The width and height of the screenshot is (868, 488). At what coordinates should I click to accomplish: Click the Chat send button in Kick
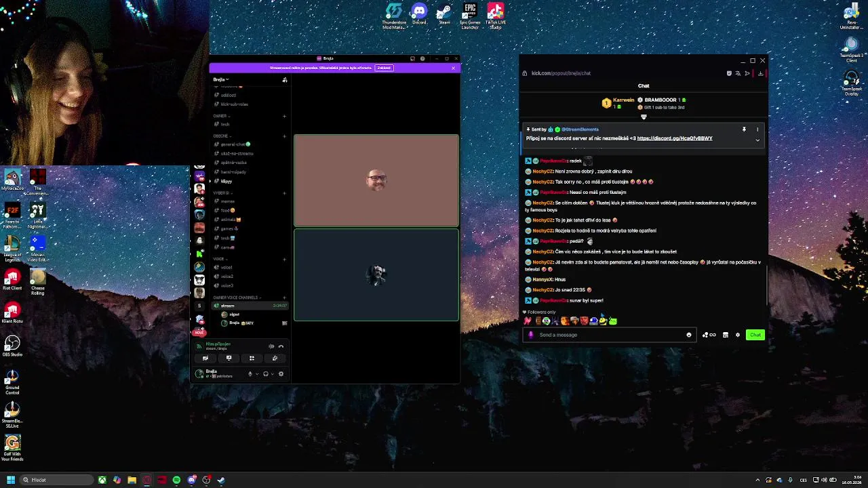(x=755, y=335)
